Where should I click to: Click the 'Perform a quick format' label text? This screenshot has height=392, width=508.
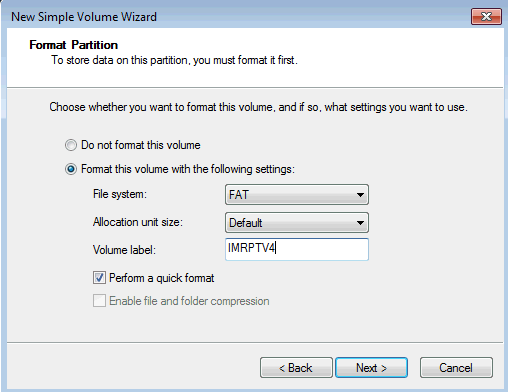(x=162, y=278)
